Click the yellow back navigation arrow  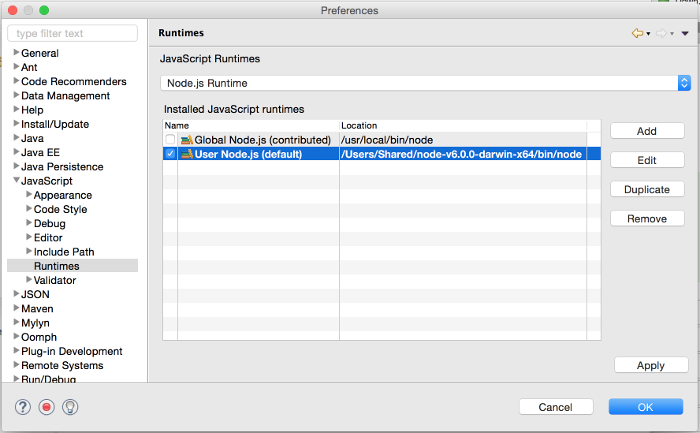pyautogui.click(x=637, y=33)
